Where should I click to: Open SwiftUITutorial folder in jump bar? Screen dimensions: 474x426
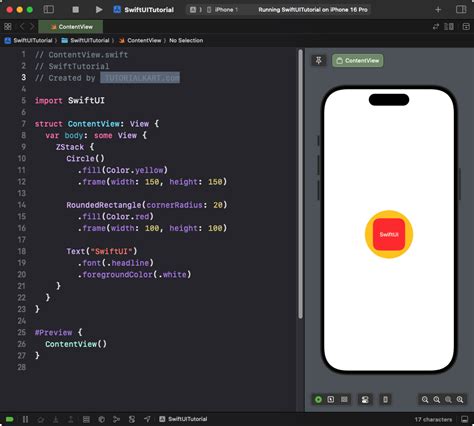tap(86, 40)
